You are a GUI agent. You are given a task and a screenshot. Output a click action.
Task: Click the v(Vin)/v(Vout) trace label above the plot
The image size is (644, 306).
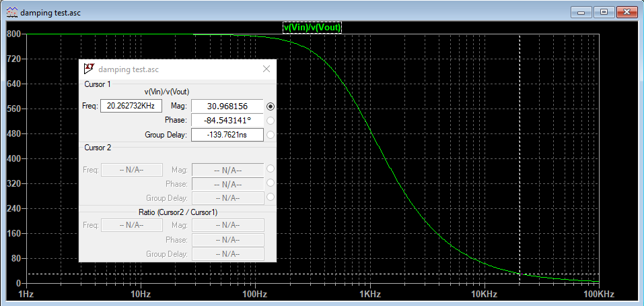pyautogui.click(x=312, y=28)
